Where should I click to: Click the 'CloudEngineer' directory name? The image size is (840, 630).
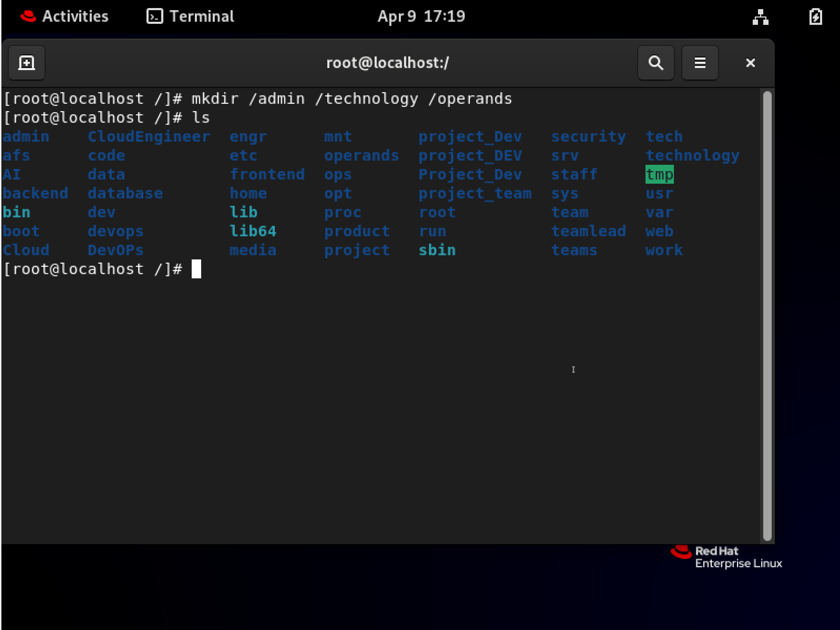[x=149, y=137]
